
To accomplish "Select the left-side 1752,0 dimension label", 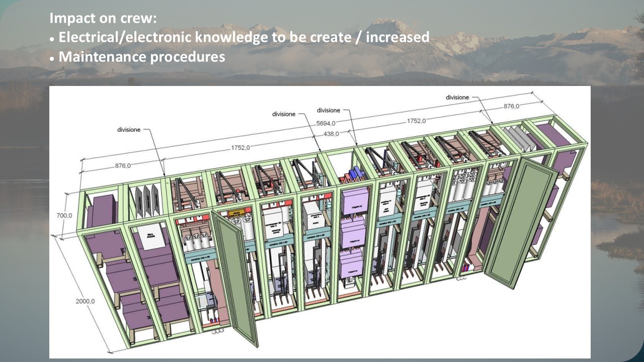I will (239, 147).
